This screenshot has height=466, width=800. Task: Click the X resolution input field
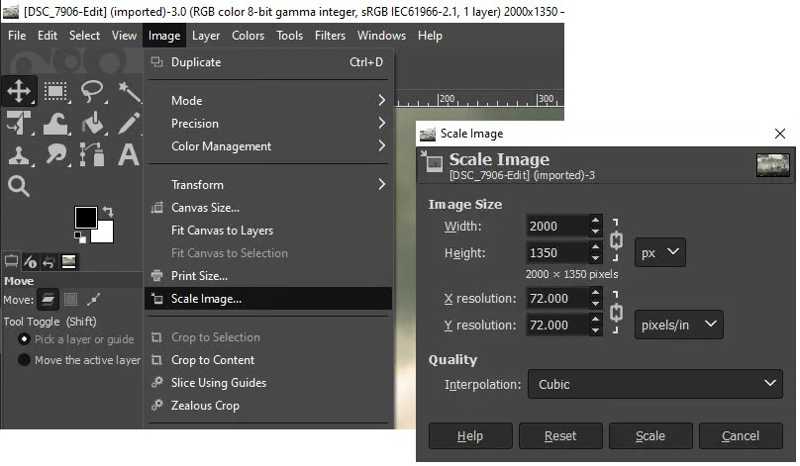557,298
